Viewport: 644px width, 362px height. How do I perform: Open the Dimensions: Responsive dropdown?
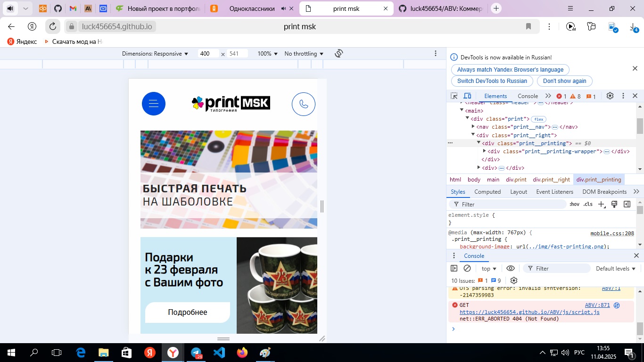click(155, 54)
